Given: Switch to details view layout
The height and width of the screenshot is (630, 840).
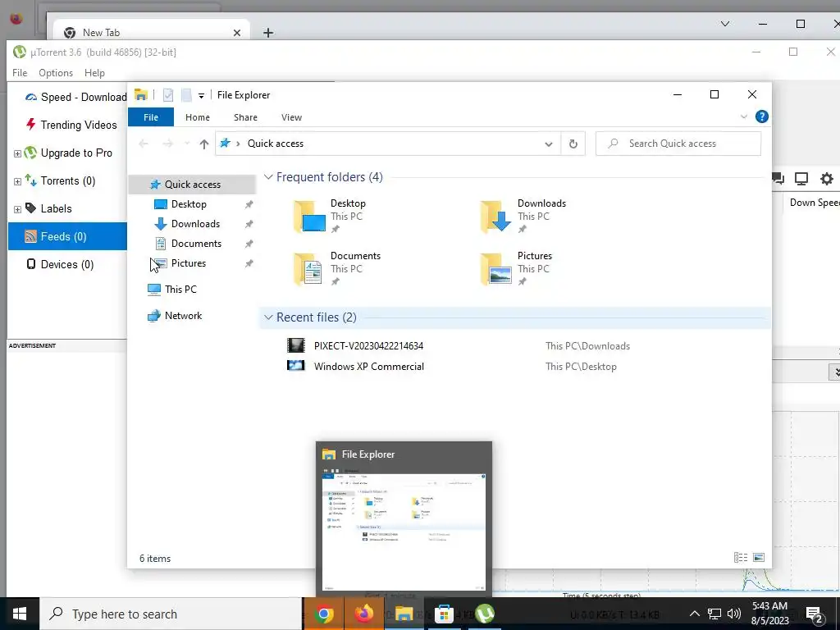Looking at the screenshot, I should pos(741,558).
